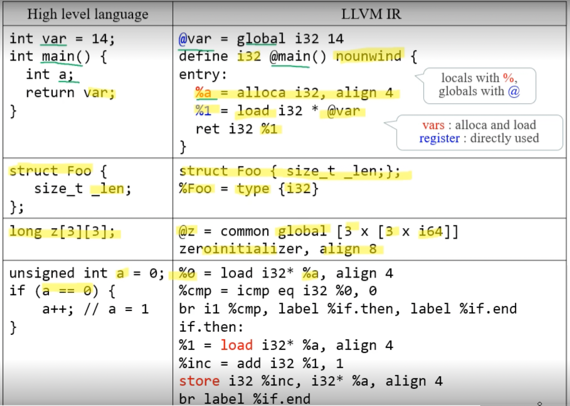Click the highlighted 'struct Foo' text in left column
This screenshot has width=570, height=406.
[50, 170]
